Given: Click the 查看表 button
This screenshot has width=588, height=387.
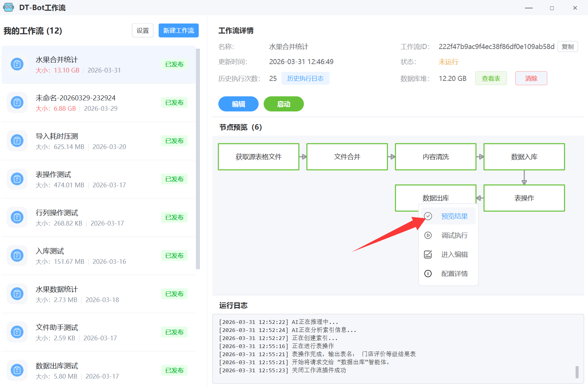Looking at the screenshot, I should 491,79.
